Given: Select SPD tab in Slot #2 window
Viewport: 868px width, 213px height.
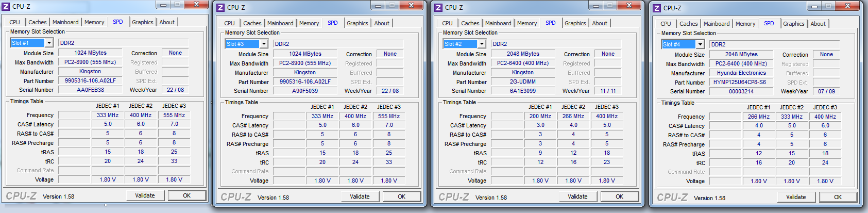Looking at the screenshot, I should pos(551,23).
